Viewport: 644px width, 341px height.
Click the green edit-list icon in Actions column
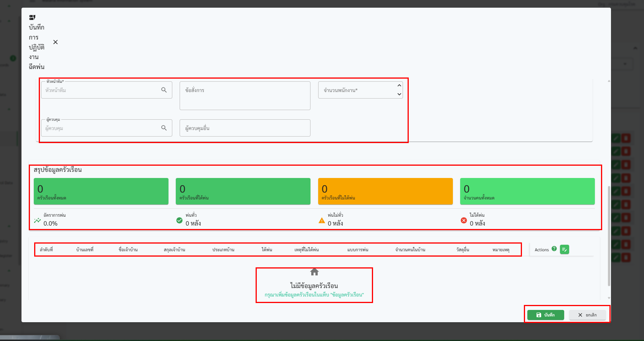pyautogui.click(x=564, y=250)
